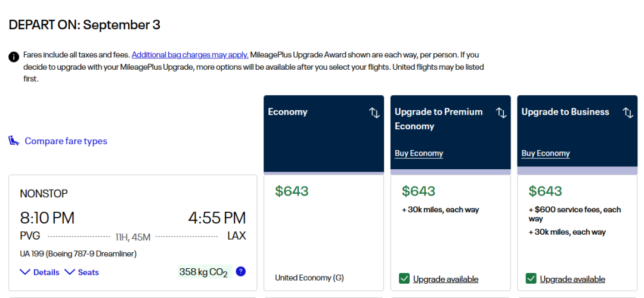The image size is (644, 298).
Task: Toggle Premium Economy upgrade available checkbox
Action: click(x=404, y=278)
